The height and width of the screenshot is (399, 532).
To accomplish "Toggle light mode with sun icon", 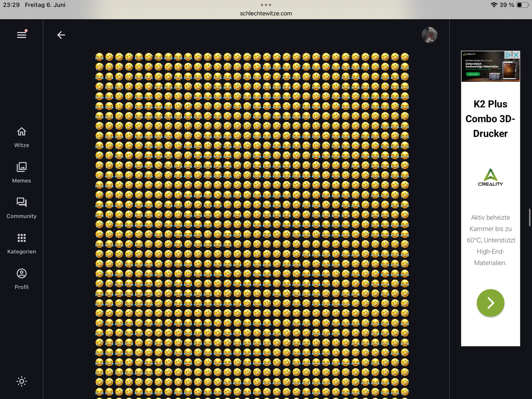I will coord(22,382).
